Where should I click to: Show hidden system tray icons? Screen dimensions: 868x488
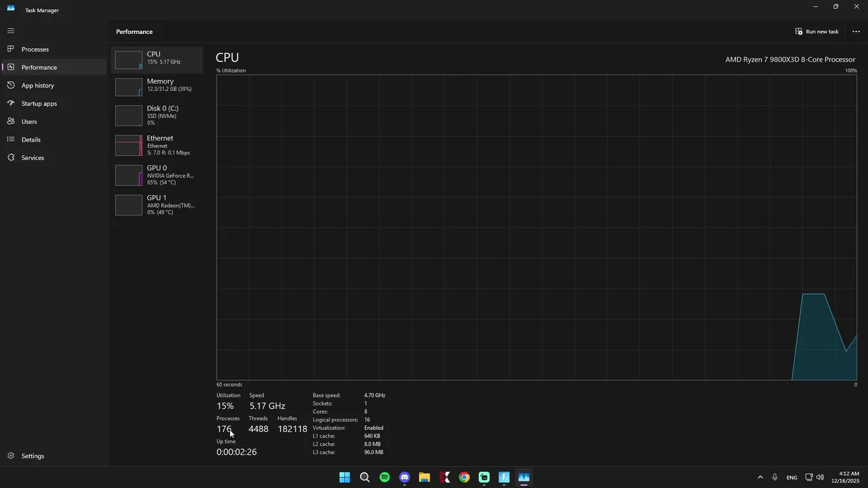(x=760, y=477)
